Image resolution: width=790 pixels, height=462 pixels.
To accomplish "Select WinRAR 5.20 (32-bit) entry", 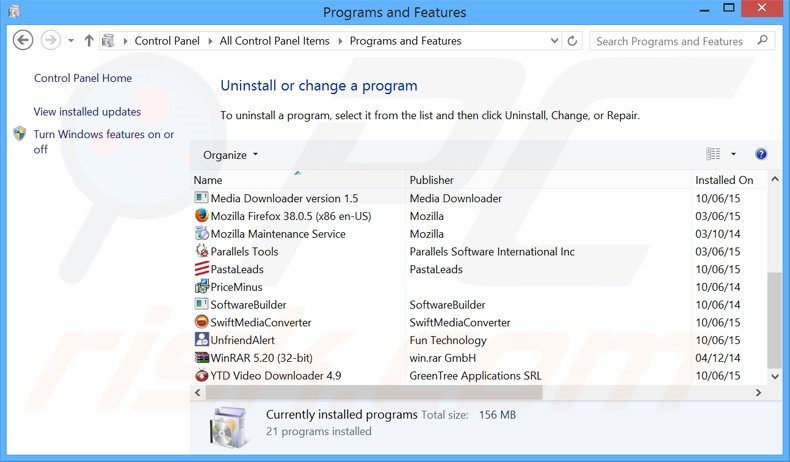I will (x=261, y=358).
